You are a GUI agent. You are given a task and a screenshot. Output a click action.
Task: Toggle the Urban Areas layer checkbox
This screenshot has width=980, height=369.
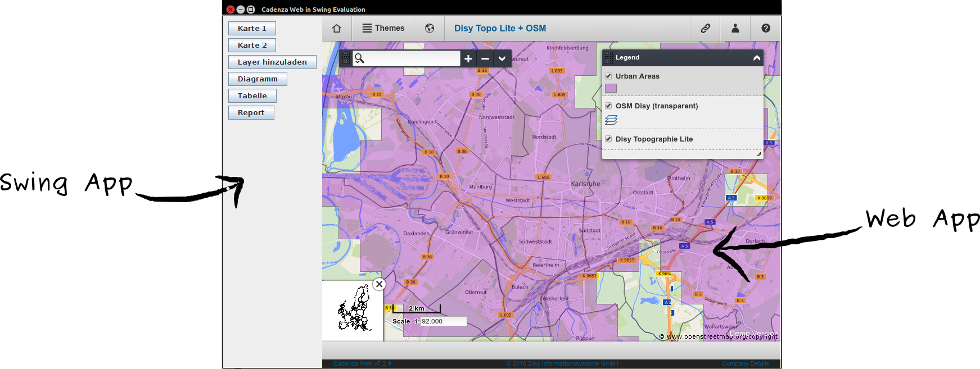[608, 76]
